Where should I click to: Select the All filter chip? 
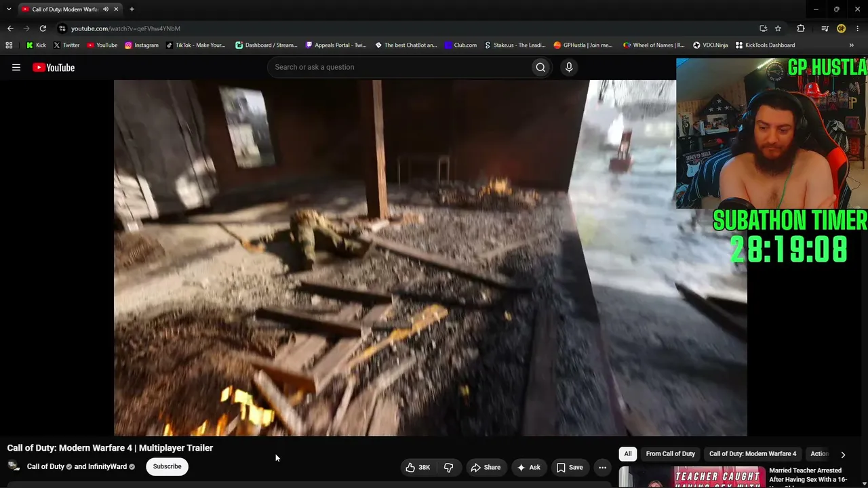628,454
